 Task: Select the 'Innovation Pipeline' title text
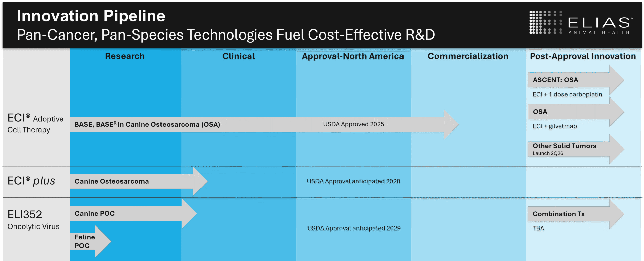[91, 16]
